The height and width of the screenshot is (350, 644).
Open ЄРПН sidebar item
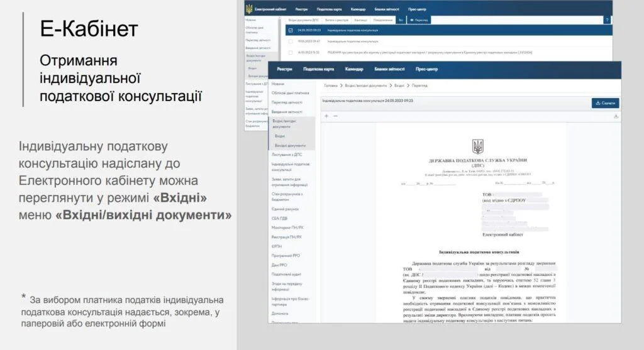277,246
